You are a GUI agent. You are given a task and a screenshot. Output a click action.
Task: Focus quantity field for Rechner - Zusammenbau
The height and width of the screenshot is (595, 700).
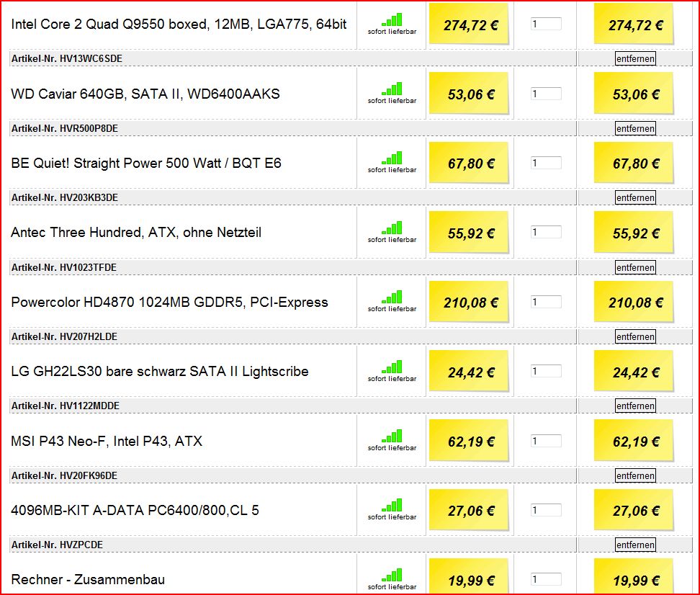click(546, 579)
